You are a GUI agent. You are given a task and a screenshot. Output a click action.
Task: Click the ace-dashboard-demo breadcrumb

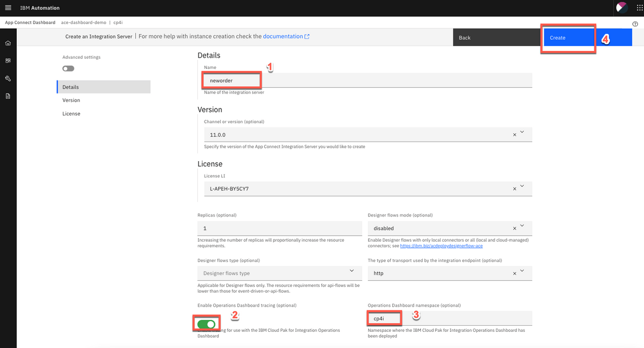[x=83, y=22]
